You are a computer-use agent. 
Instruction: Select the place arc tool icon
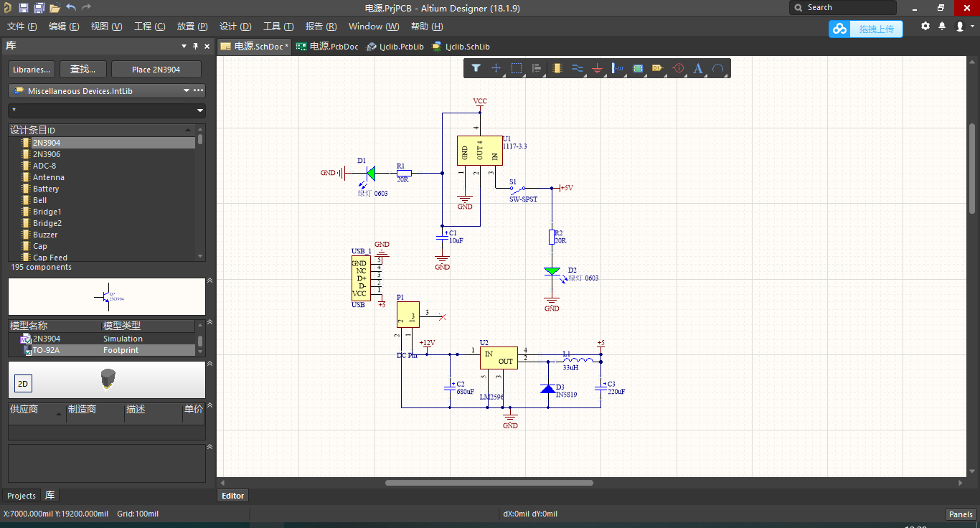click(x=717, y=68)
